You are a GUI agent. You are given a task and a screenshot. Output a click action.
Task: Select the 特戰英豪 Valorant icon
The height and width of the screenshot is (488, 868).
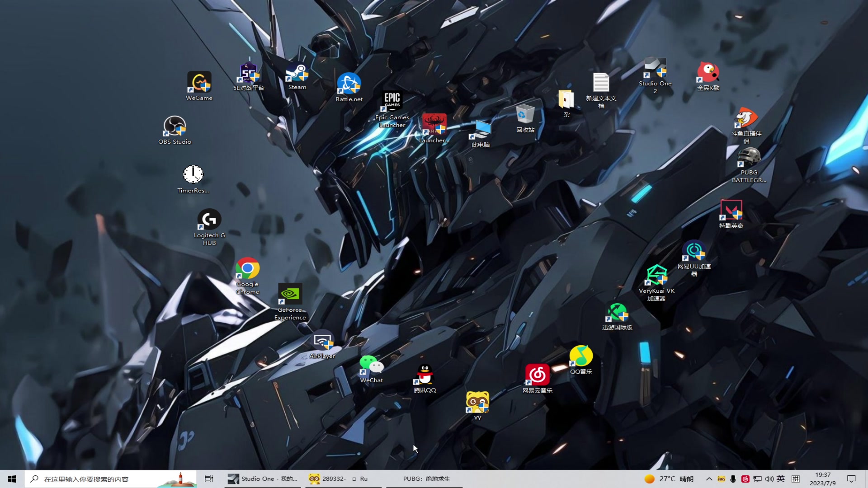click(x=731, y=214)
